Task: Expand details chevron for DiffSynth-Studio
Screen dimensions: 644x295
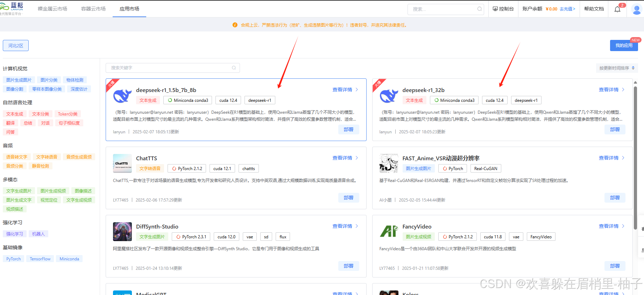Action: click(x=357, y=226)
